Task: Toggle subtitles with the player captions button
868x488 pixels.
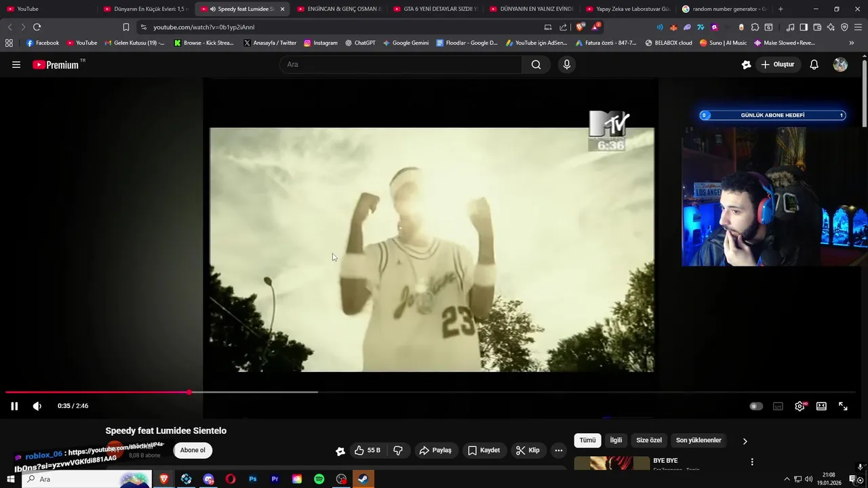Action: (x=778, y=406)
